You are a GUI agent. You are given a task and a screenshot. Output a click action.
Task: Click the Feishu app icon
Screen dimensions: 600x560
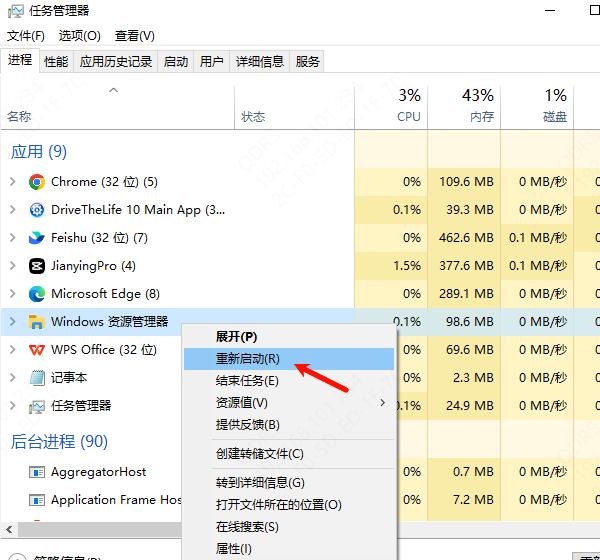point(37,238)
